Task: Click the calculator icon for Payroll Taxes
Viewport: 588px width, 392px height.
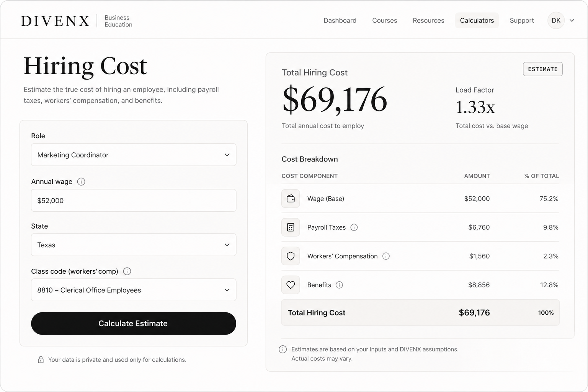Action: [291, 227]
